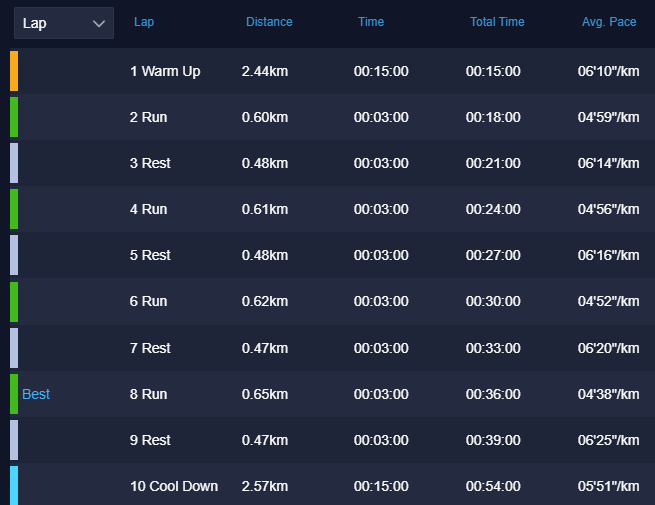Click the 04'56"/km pace value
The height and width of the screenshot is (505, 655).
click(609, 209)
